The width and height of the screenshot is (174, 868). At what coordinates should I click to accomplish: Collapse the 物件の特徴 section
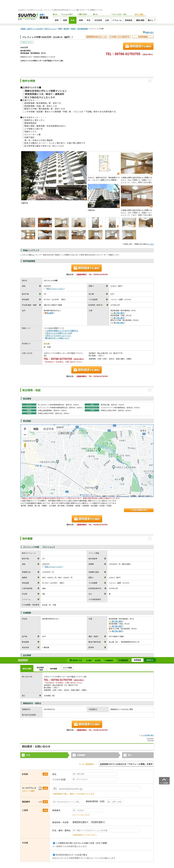(150, 81)
